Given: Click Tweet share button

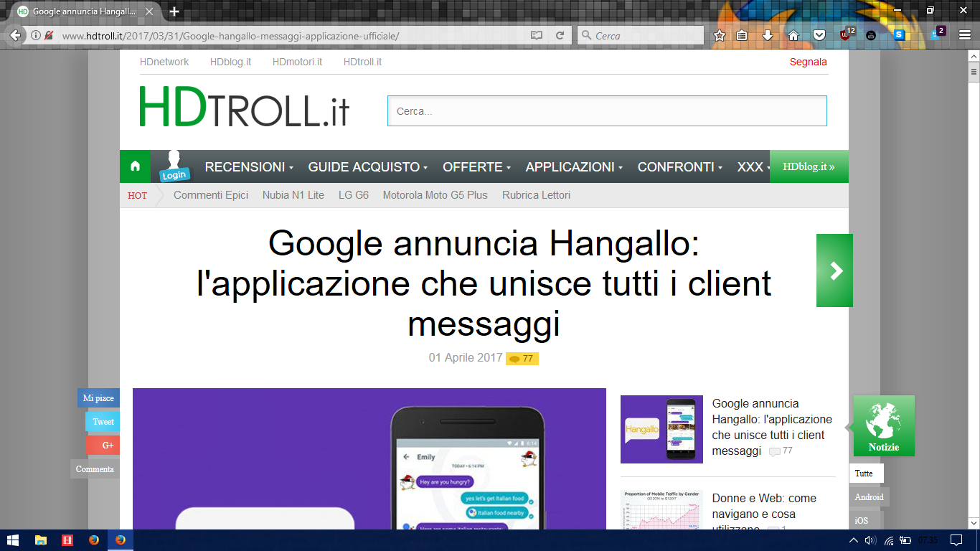Looking at the screenshot, I should 103,422.
